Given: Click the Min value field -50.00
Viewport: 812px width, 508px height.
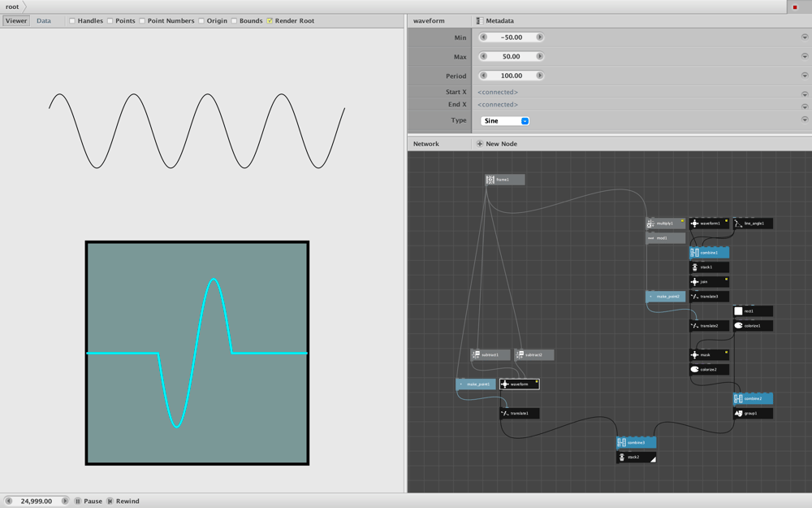Looking at the screenshot, I should click(511, 37).
